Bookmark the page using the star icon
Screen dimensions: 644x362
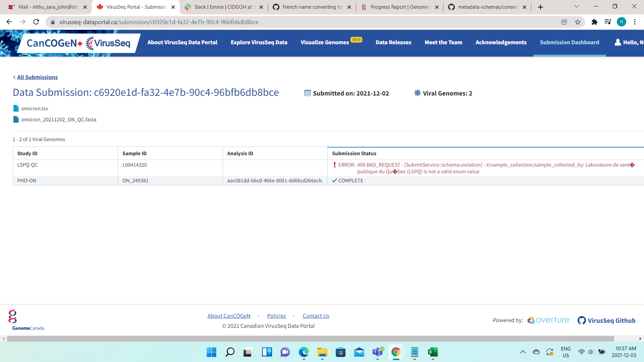[x=578, y=22]
